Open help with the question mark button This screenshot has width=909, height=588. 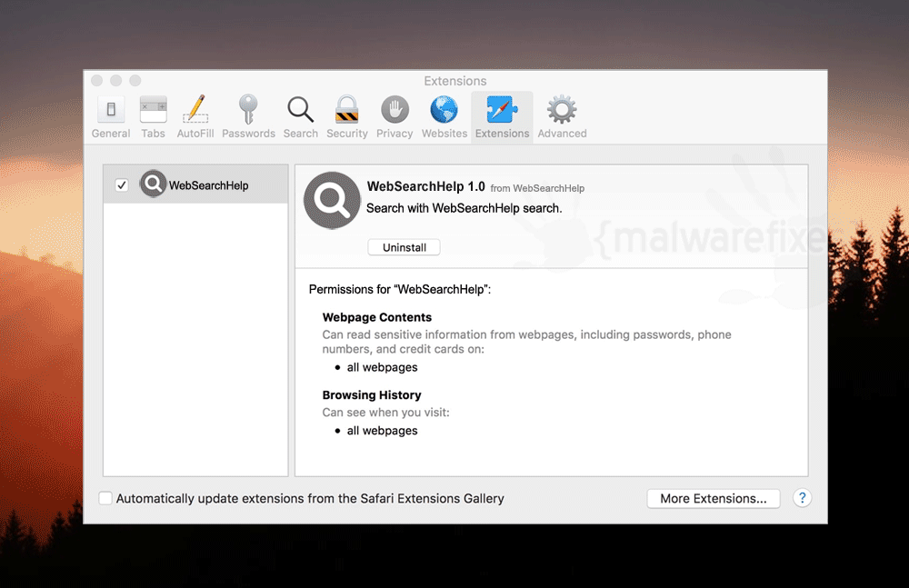pos(803,497)
